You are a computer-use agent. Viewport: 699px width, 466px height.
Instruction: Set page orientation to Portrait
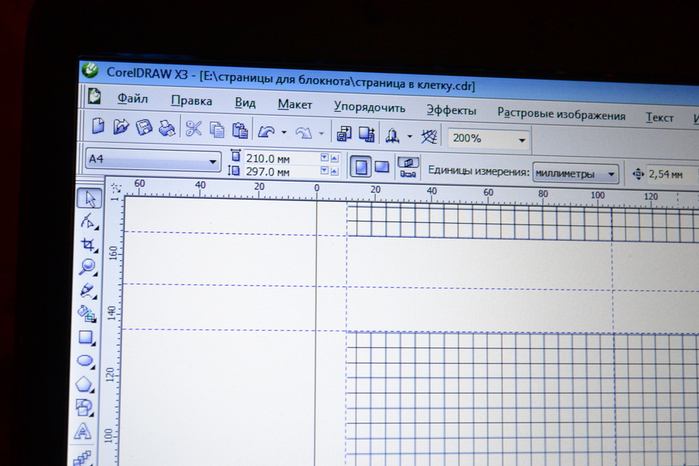[x=361, y=167]
